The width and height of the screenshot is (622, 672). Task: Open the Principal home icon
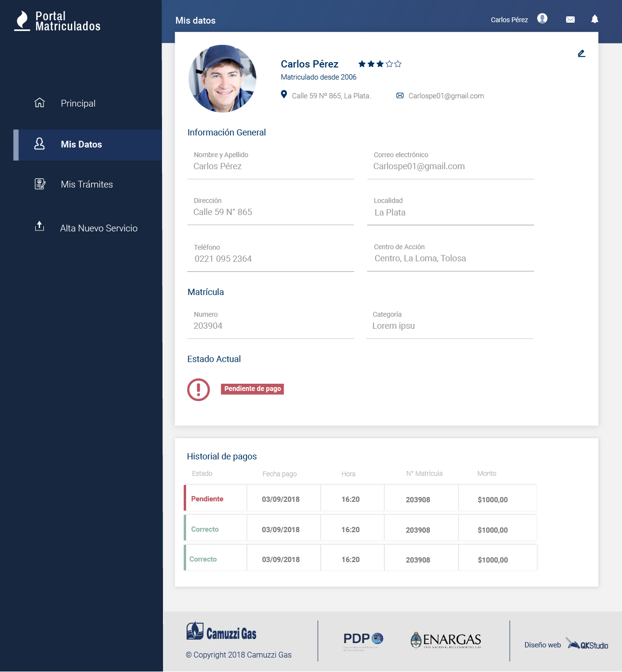point(40,103)
